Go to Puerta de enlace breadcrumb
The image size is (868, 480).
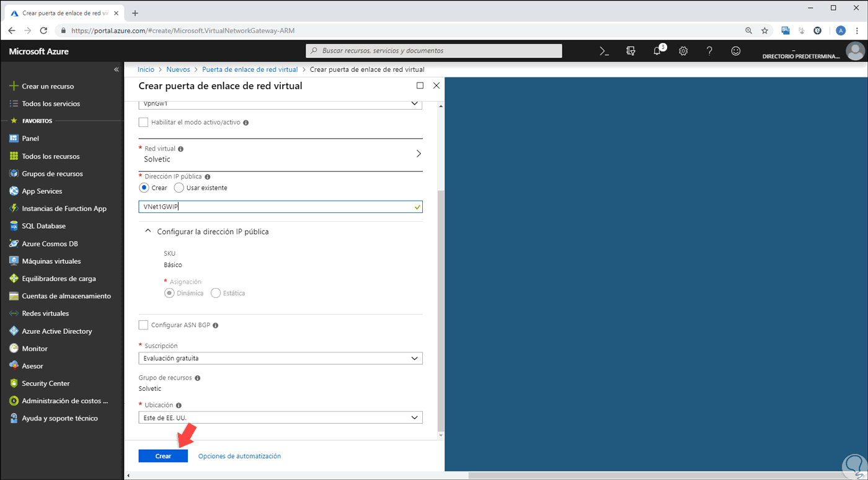(250, 69)
